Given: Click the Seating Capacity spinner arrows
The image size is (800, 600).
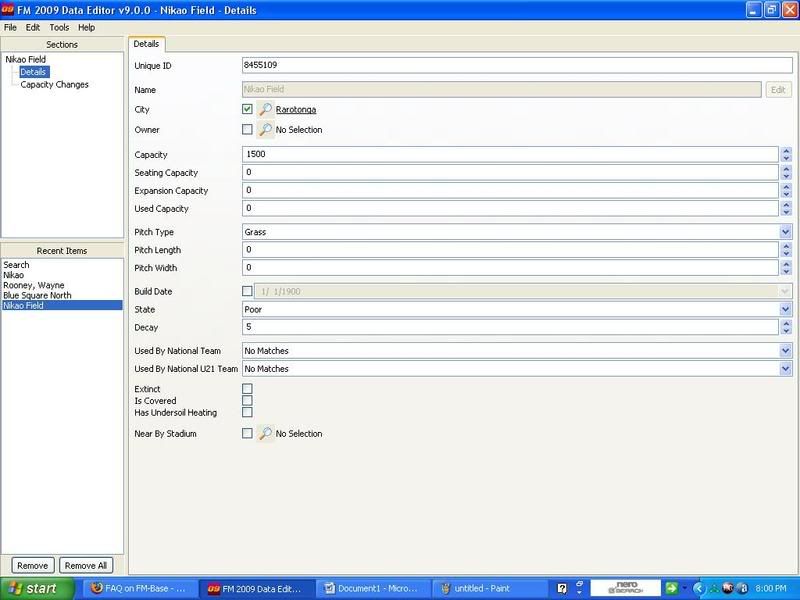Looking at the screenshot, I should (786, 172).
